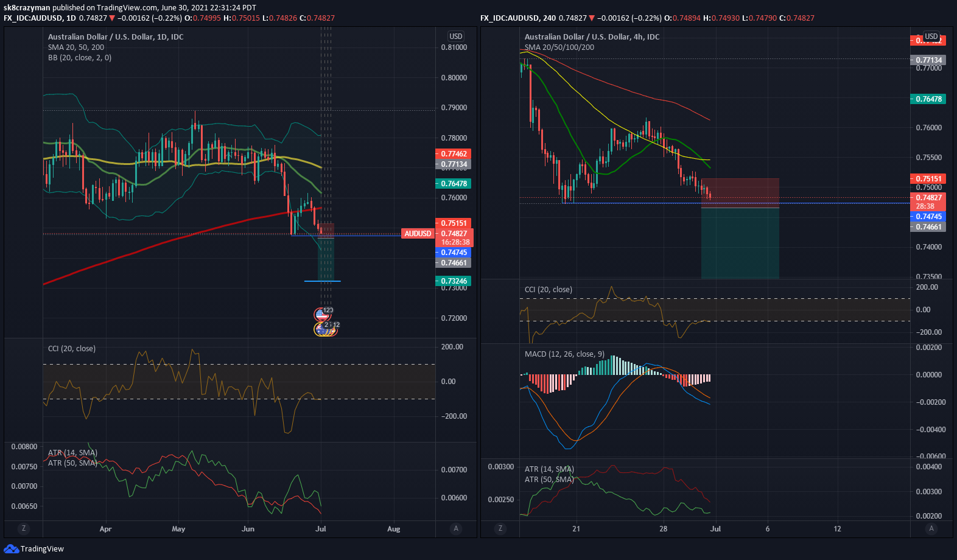Click the TradingView.com text in header

click(127, 8)
